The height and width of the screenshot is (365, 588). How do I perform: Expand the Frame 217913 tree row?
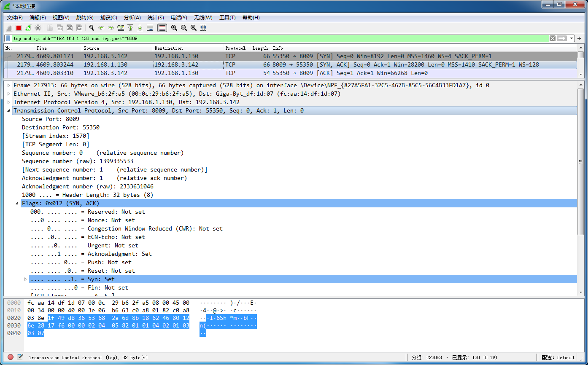click(x=9, y=85)
